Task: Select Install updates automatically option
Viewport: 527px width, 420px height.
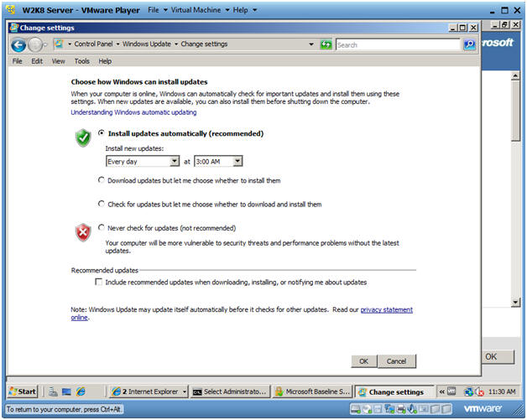Action: (101, 133)
